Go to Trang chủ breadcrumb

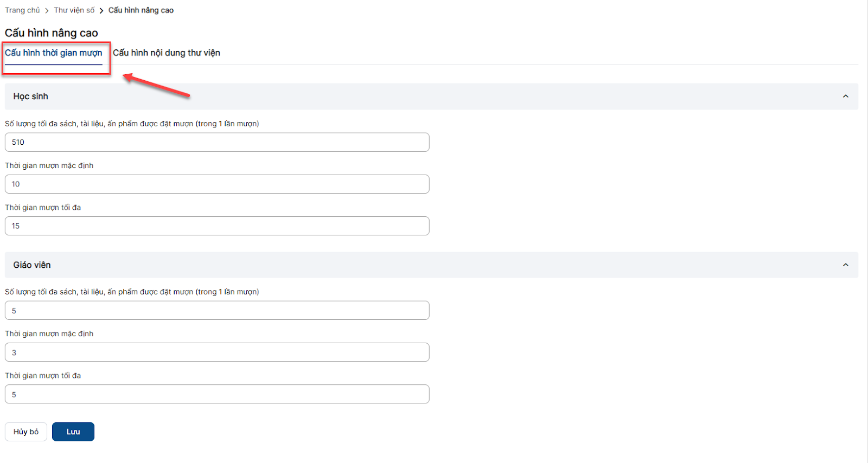22,10
